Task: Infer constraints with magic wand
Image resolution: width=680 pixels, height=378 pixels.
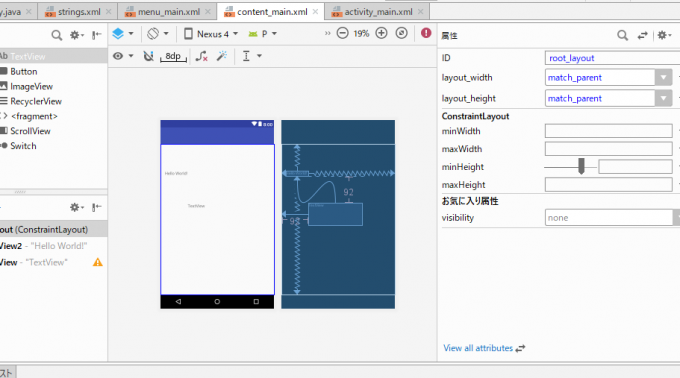Action: click(222, 56)
